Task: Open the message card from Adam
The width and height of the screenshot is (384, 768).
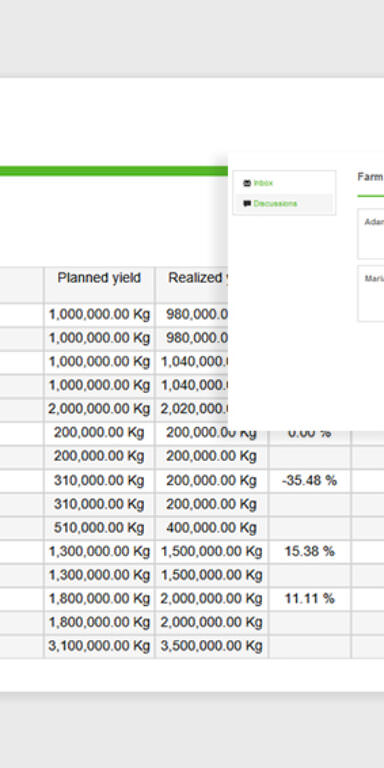Action: pyautogui.click(x=371, y=234)
